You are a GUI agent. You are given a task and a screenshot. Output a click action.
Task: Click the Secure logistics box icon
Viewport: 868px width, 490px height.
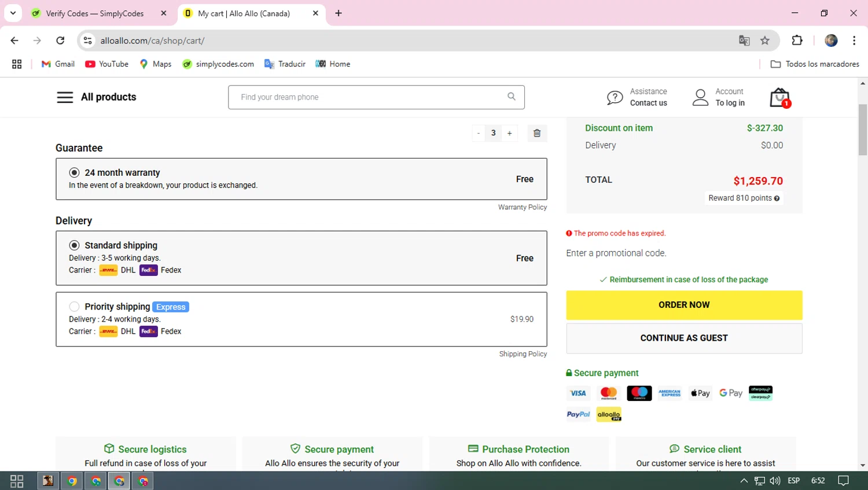[x=109, y=449]
